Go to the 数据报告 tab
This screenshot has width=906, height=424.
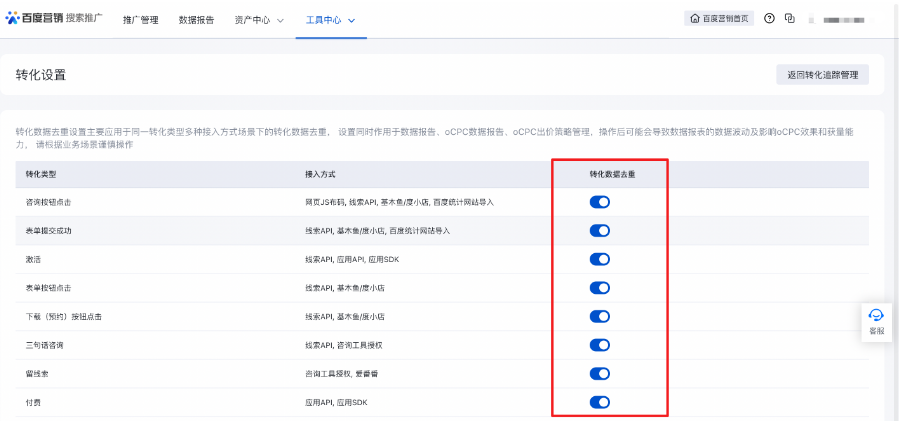(196, 20)
